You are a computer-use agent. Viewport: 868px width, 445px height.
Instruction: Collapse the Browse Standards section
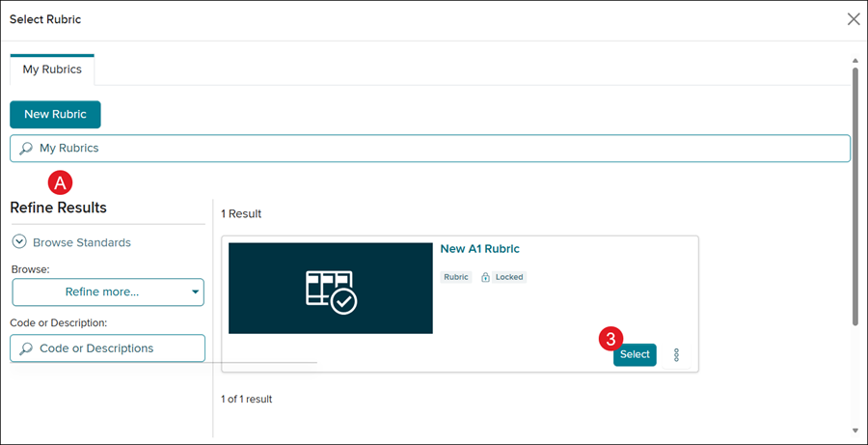pos(19,242)
